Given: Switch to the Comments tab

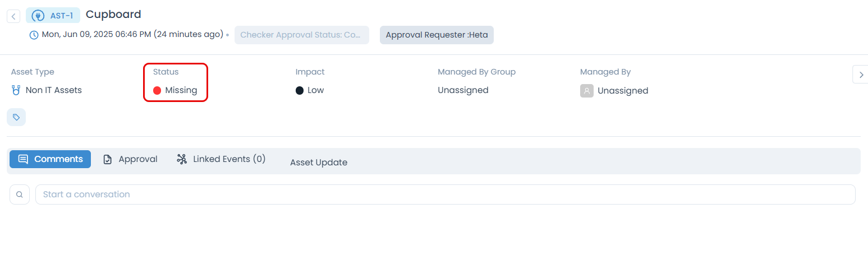Looking at the screenshot, I should tap(50, 159).
